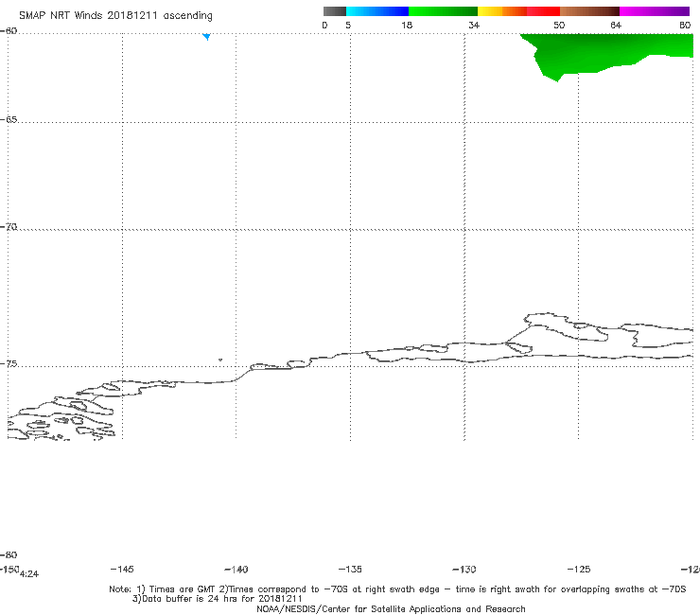Image resolution: width=700 pixels, height=615 pixels.
Task: Click the 'SMAP NRT Winds 20181211 ascending' title
Action: coord(115,15)
